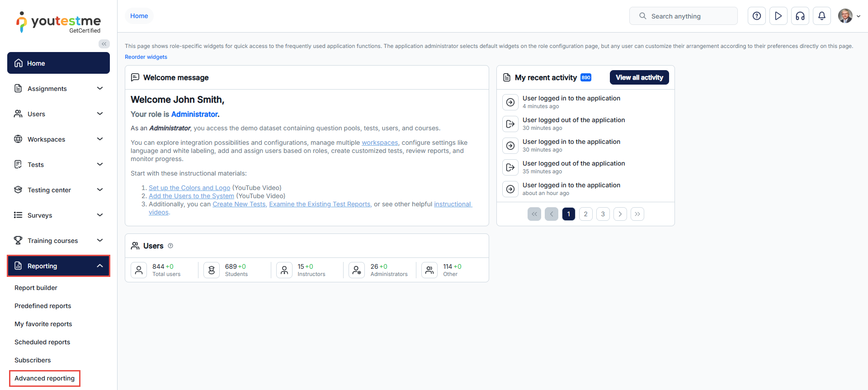
Task: Click the play video tutorials icon
Action: coord(778,16)
